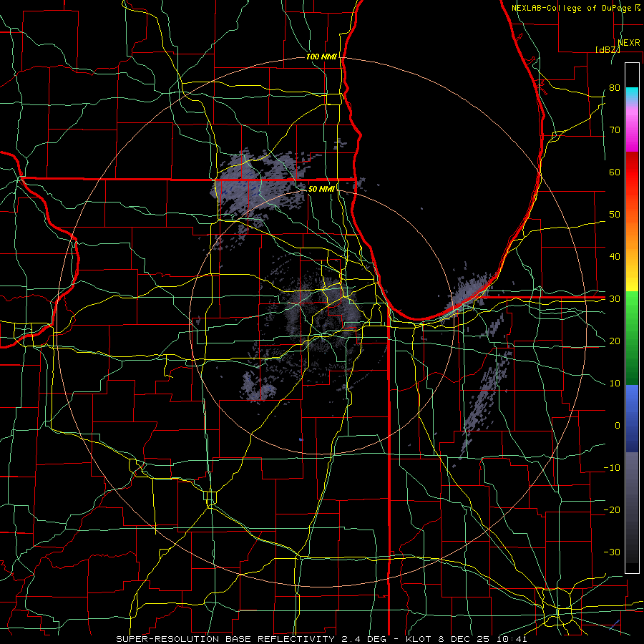Click the "NEXR" label above the scale
Viewport: 644px width, 644px height.
pos(629,43)
